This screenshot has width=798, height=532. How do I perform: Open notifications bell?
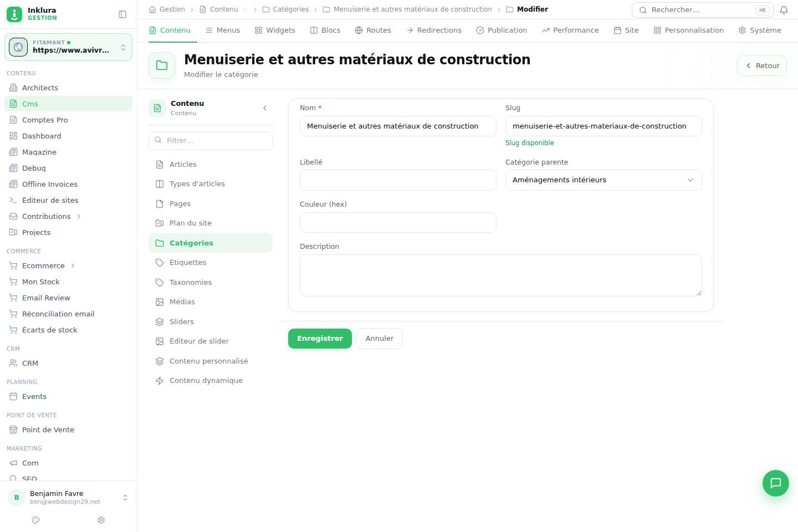tap(784, 10)
